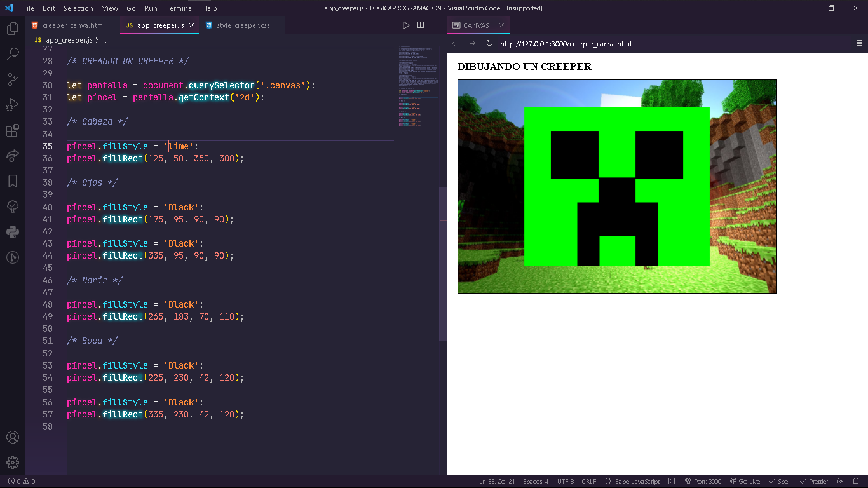Change file encoding via UTF-8
Viewport: 868px width, 488px height.
tap(566, 482)
